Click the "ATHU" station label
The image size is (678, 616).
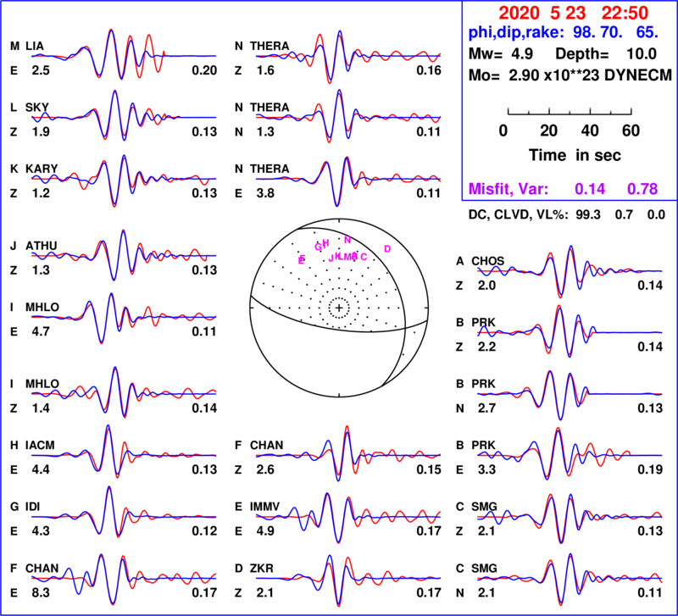41,246
